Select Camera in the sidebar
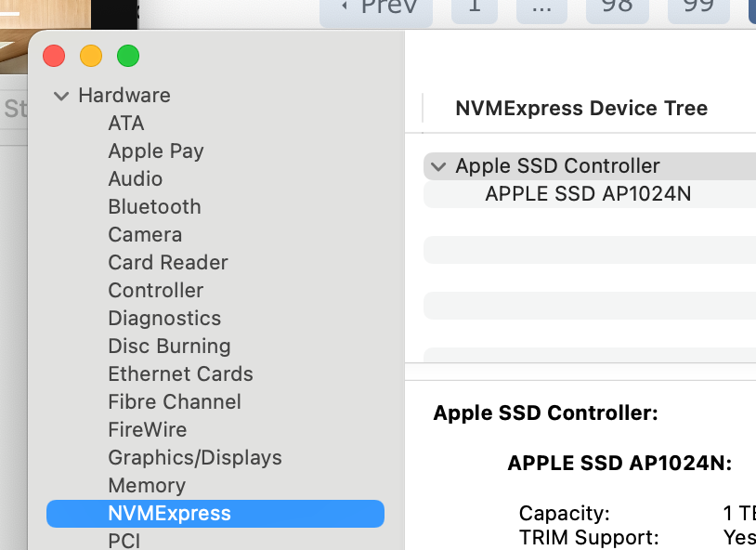756x550 pixels. (x=145, y=235)
